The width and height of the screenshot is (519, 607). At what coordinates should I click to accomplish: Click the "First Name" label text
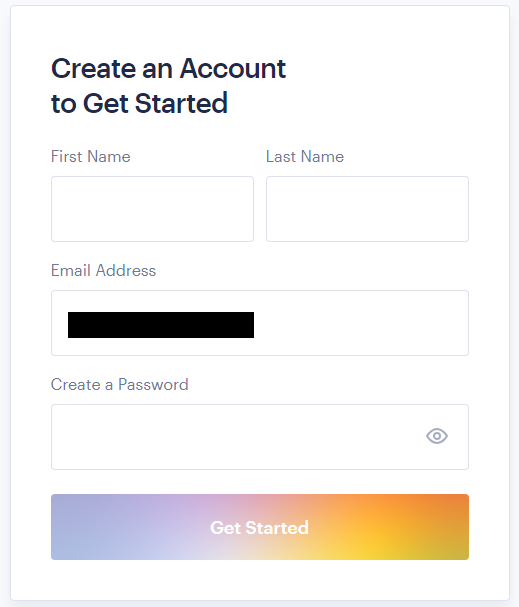(91, 157)
